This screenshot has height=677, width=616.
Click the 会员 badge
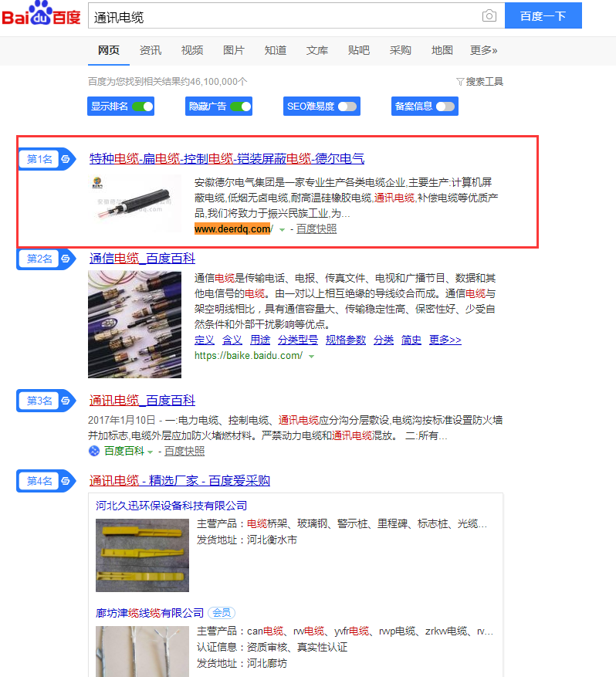222,613
